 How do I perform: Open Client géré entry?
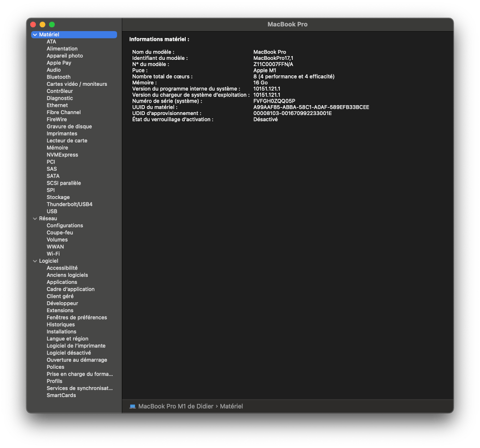(x=60, y=296)
